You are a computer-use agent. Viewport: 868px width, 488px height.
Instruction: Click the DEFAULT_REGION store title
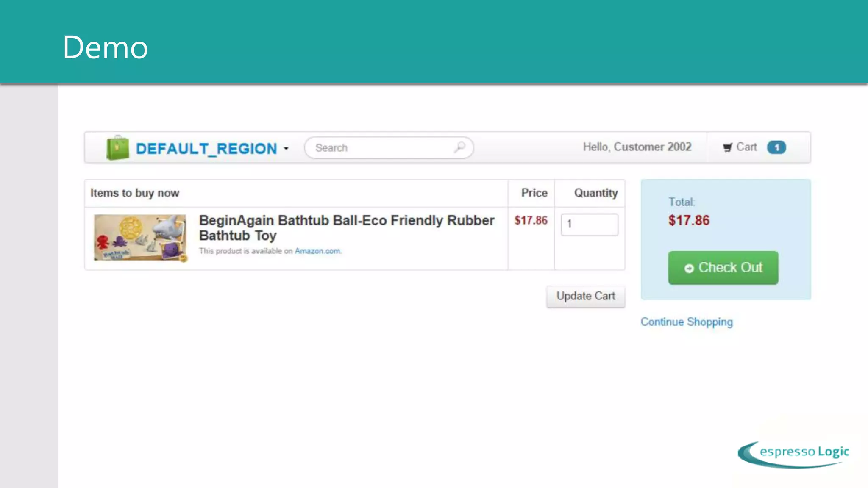(x=206, y=149)
